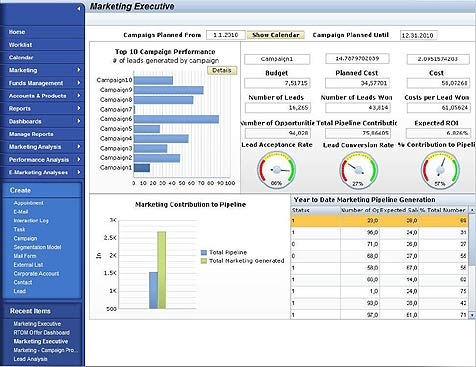The width and height of the screenshot is (476, 367).
Task: Edit the Campaign Planned Until date field
Action: coord(419,35)
